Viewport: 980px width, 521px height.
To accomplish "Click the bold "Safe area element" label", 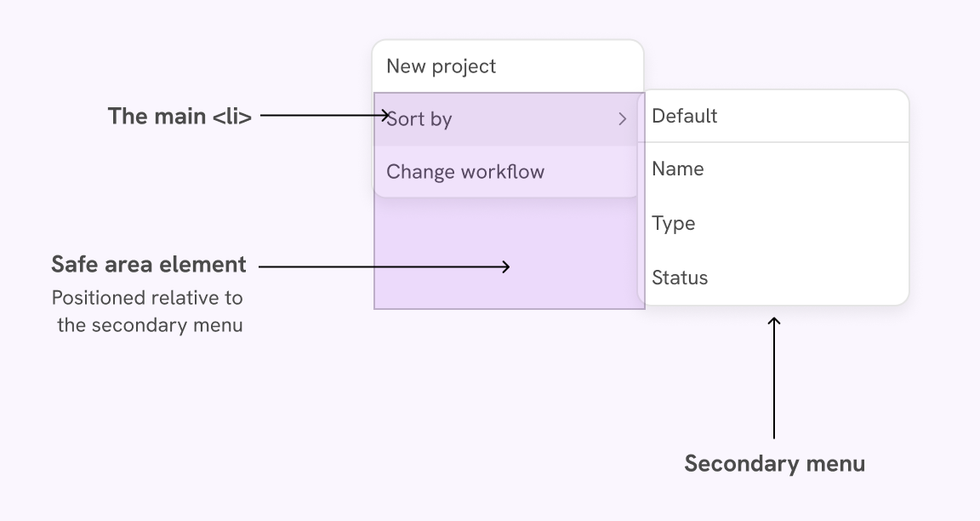I will coord(149,265).
